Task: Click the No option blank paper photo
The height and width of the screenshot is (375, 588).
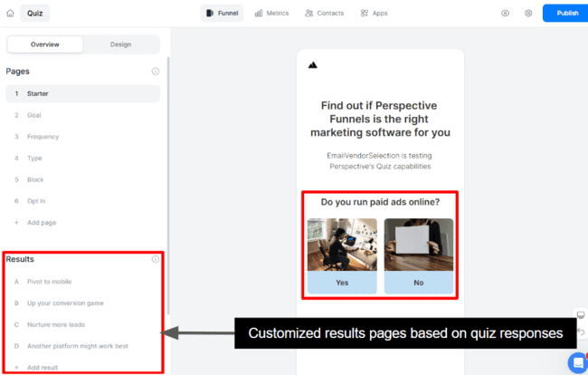Action: click(419, 245)
